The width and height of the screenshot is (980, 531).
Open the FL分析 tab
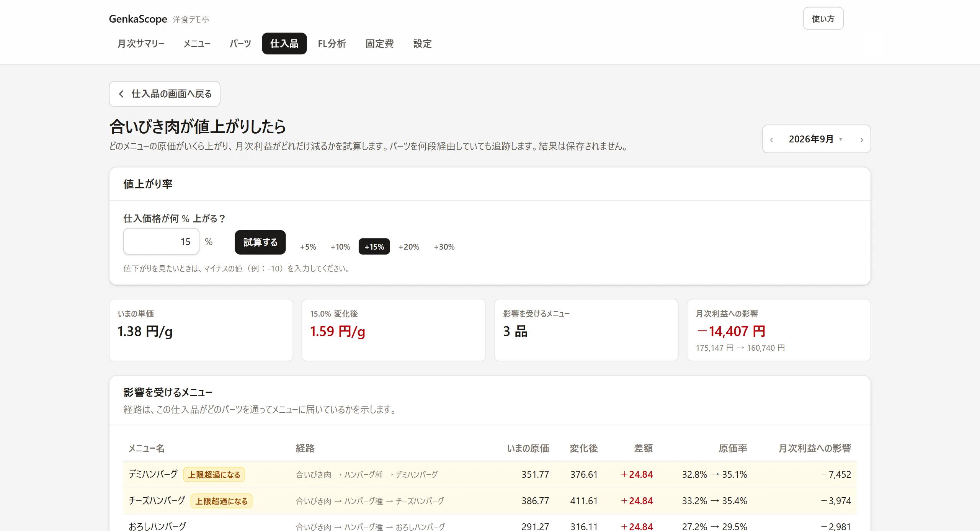coord(332,44)
